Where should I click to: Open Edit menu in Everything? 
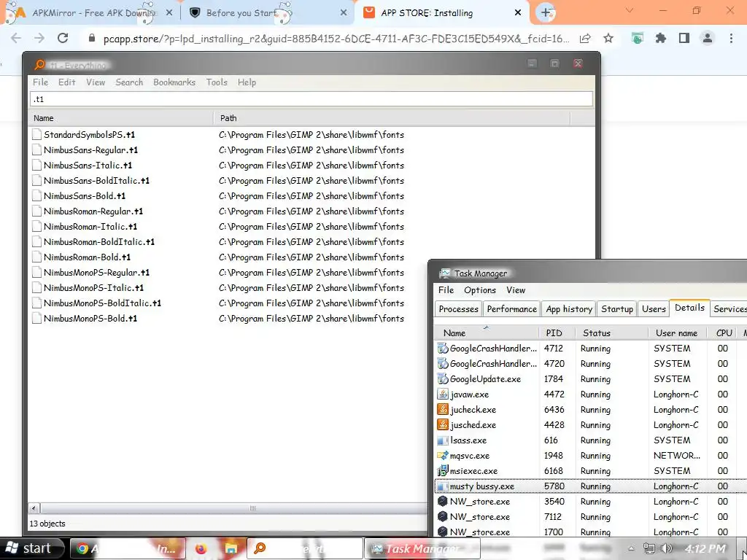[x=66, y=82]
